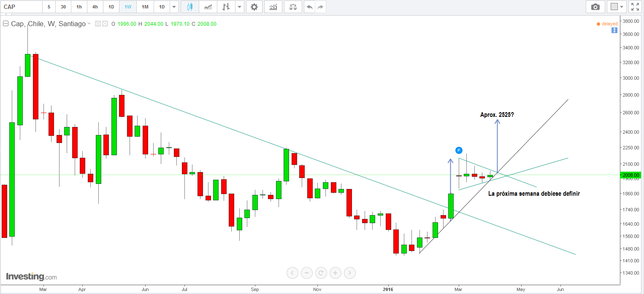
Task: Expand the time interval dropdown arrow
Action: pos(174,7)
